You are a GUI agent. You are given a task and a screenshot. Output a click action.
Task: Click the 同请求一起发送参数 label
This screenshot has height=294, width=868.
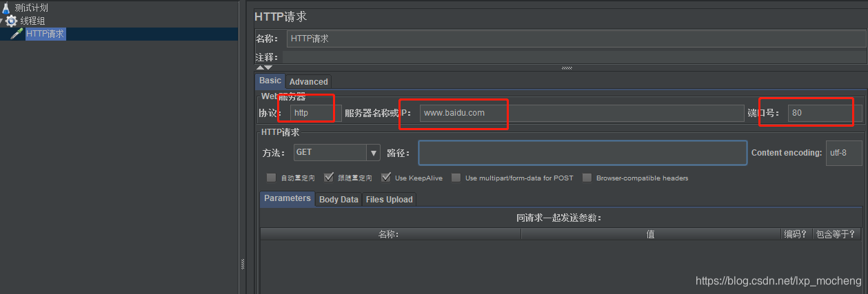[x=559, y=218]
